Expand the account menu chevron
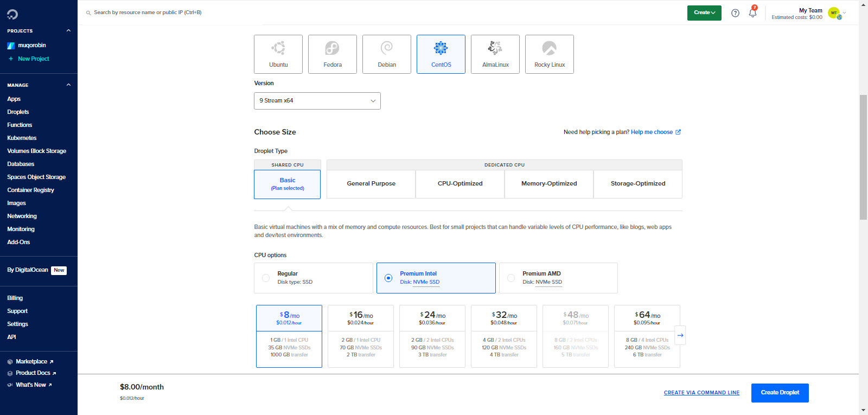 pyautogui.click(x=844, y=12)
